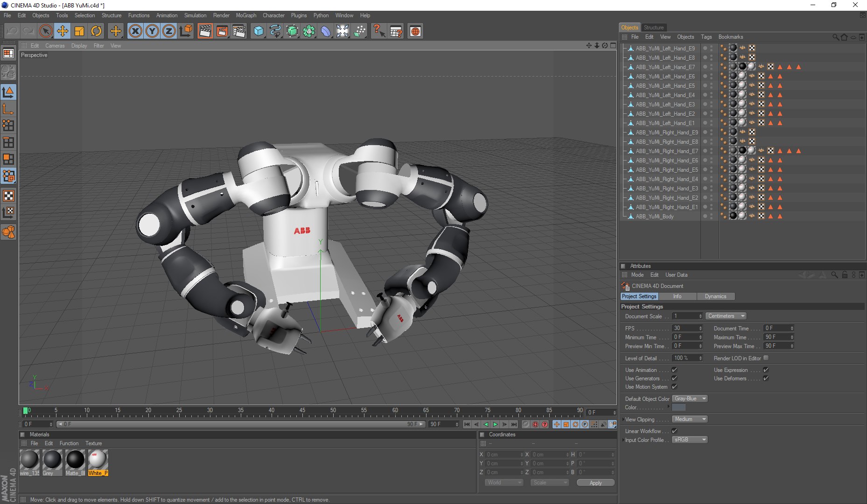867x504 pixels.
Task: Toggle Z axis lock
Action: coord(169,31)
